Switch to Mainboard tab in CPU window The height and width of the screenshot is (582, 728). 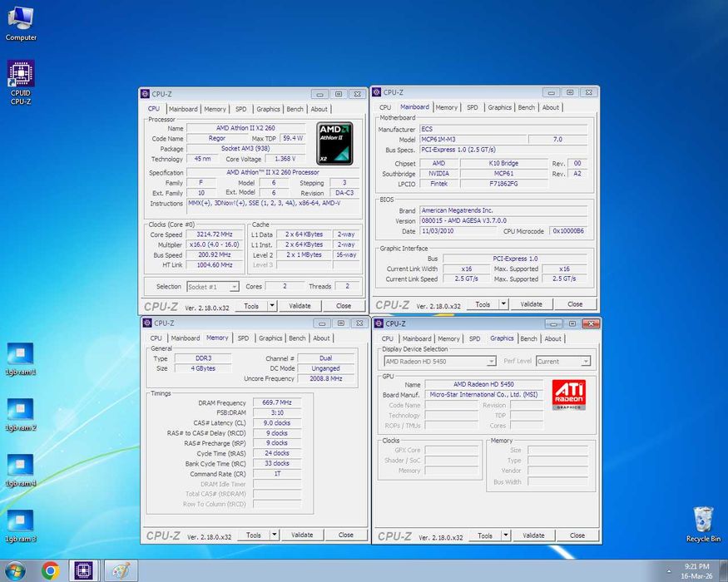(x=183, y=109)
